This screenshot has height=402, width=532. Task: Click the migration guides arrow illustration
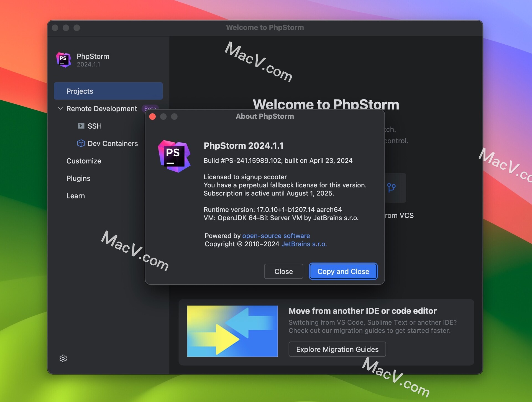point(232,331)
